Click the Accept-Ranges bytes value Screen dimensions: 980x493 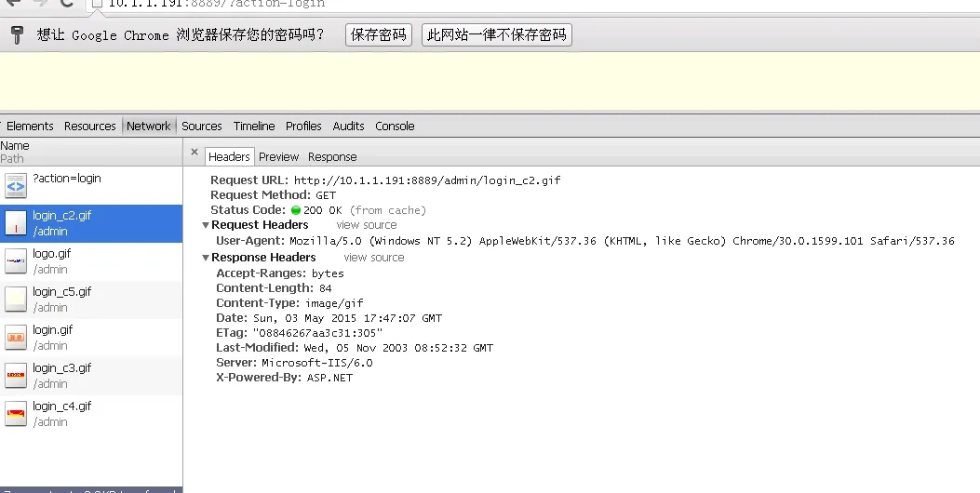pos(328,273)
